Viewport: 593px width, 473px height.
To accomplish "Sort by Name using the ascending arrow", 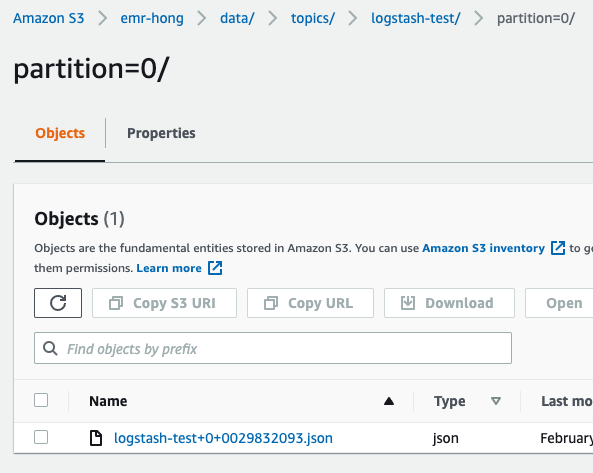I will click(389, 401).
